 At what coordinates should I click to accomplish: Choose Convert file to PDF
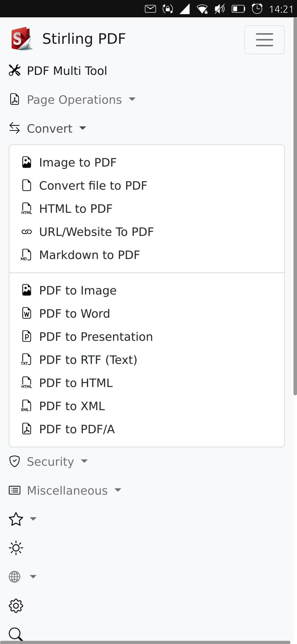(x=93, y=185)
